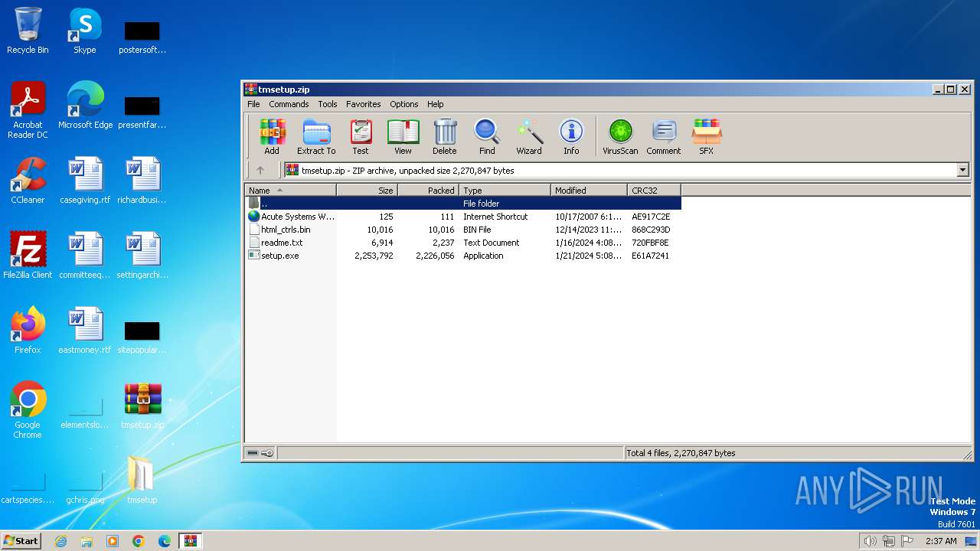Open the View toolbar icon

pyautogui.click(x=403, y=137)
